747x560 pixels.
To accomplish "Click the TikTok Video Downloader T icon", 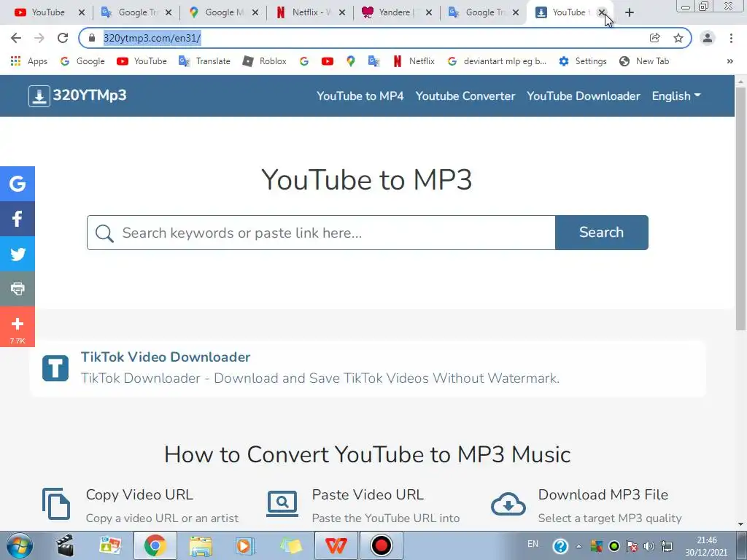I will [x=55, y=368].
